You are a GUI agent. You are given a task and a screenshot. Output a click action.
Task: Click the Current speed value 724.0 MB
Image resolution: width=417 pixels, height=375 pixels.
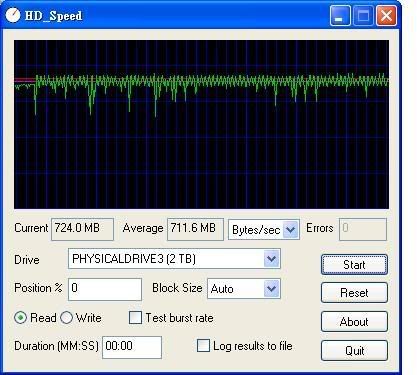pyautogui.click(x=82, y=229)
